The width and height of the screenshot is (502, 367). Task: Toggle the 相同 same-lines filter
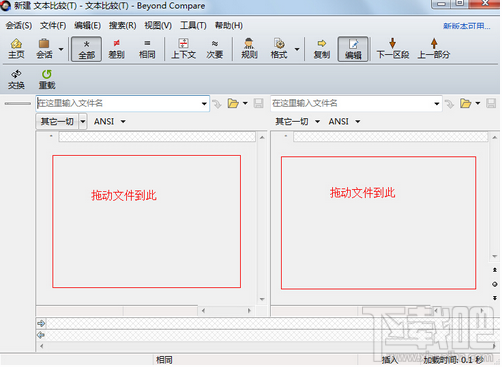147,49
